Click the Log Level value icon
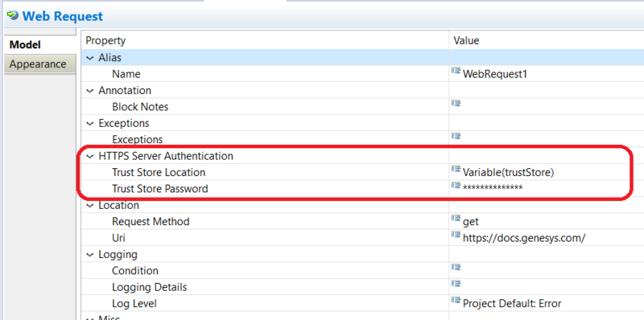 (x=456, y=301)
